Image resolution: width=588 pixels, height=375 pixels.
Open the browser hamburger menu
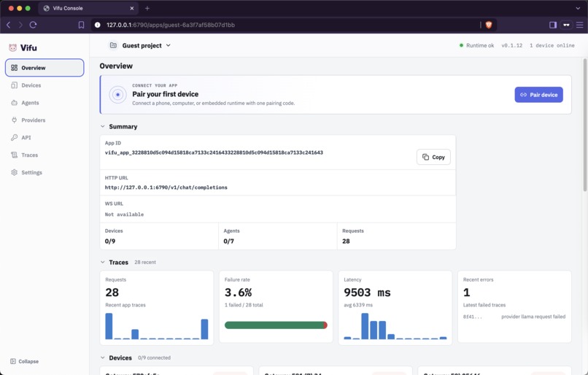[x=580, y=25]
